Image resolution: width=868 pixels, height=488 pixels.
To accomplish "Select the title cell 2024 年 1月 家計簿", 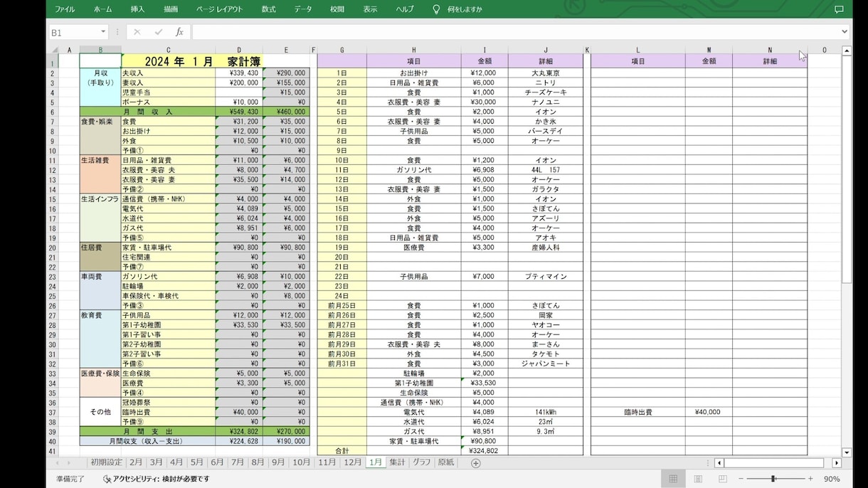I will [x=193, y=61].
